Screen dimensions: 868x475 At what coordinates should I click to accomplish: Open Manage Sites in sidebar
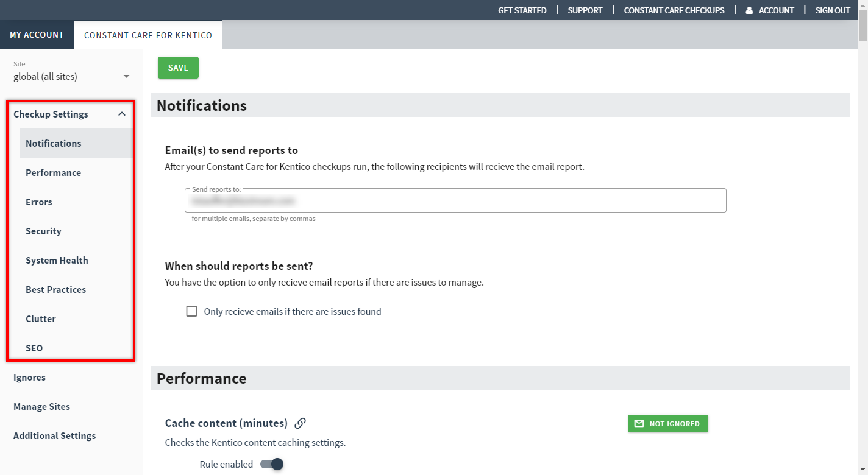pos(41,406)
